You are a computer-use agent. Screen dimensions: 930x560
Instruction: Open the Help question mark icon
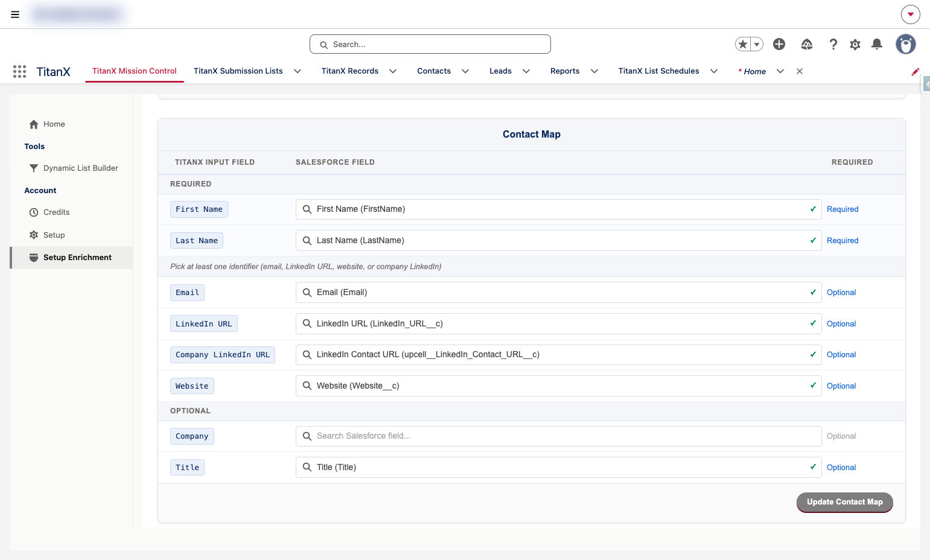click(833, 44)
